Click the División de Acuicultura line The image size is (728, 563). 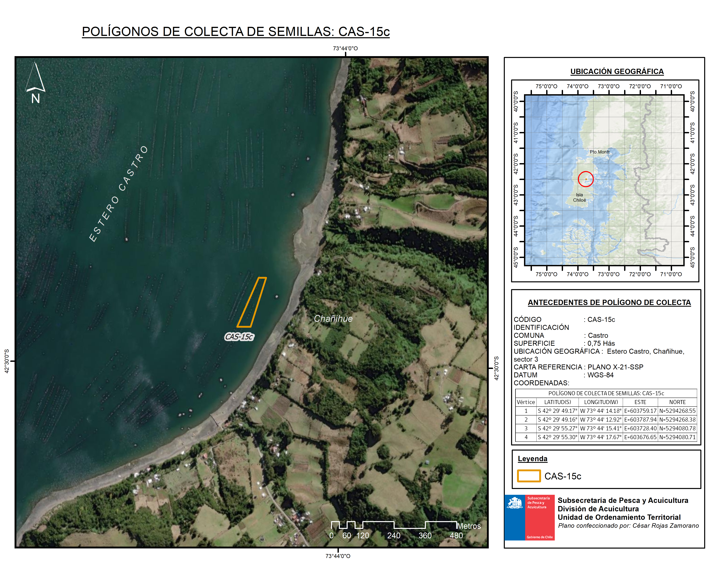pyautogui.click(x=598, y=509)
